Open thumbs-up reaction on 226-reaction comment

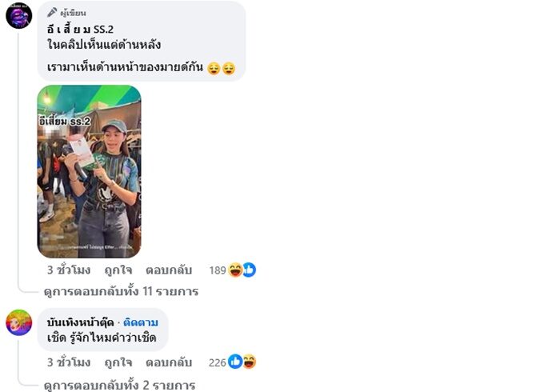235,362
